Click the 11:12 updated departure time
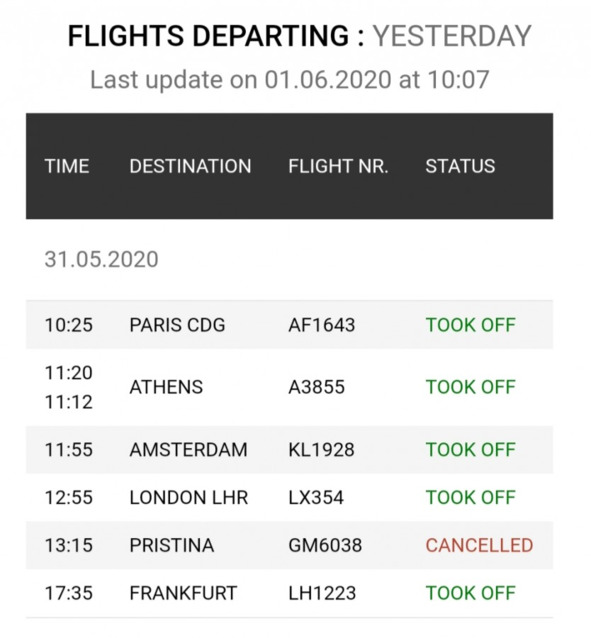The image size is (591, 638). [69, 402]
